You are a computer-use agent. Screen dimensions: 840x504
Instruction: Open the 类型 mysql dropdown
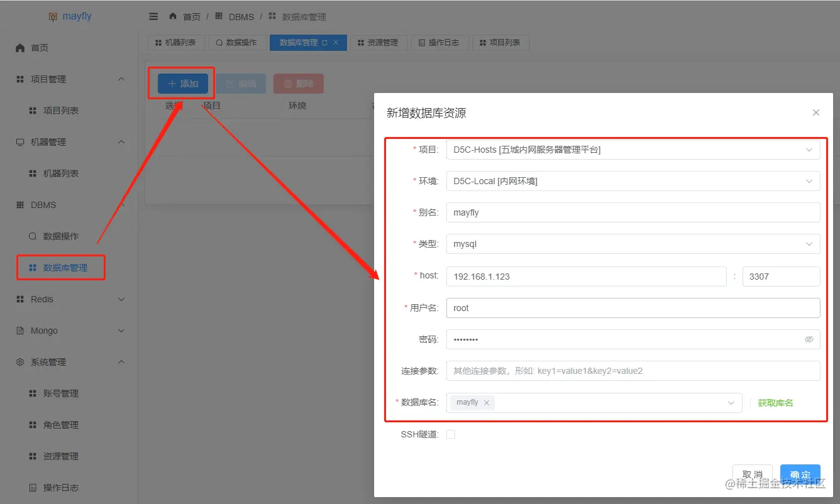(x=633, y=244)
